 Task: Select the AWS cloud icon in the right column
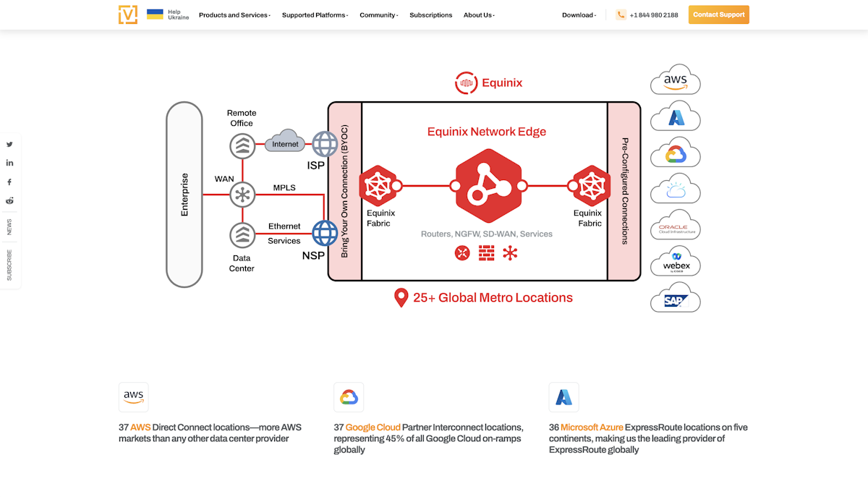click(x=675, y=80)
